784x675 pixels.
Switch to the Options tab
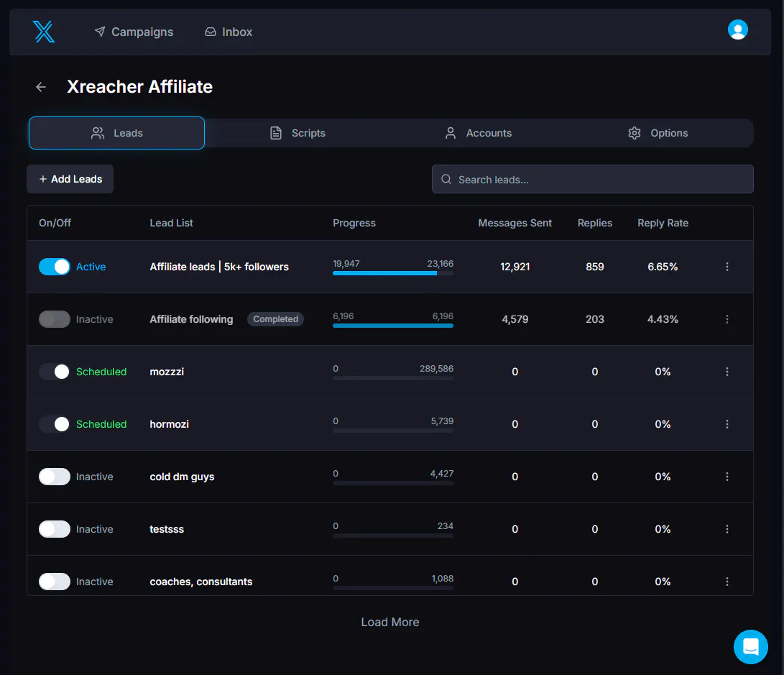click(x=658, y=133)
